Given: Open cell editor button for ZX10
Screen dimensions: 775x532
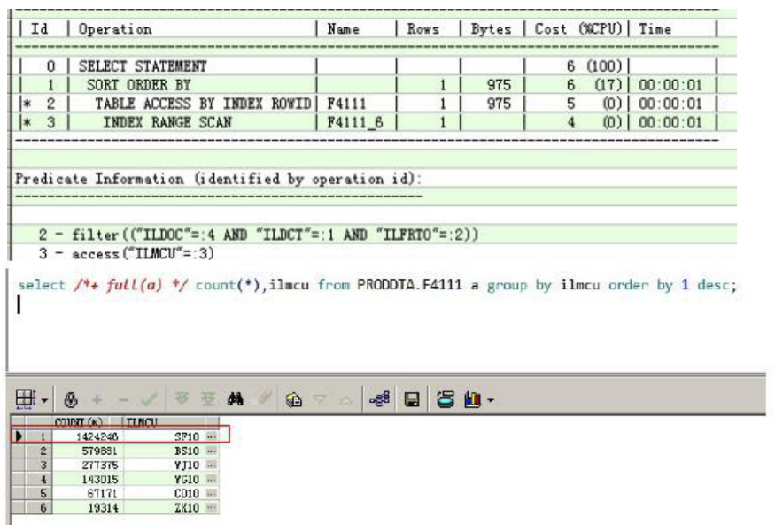Looking at the screenshot, I should tap(212, 507).
